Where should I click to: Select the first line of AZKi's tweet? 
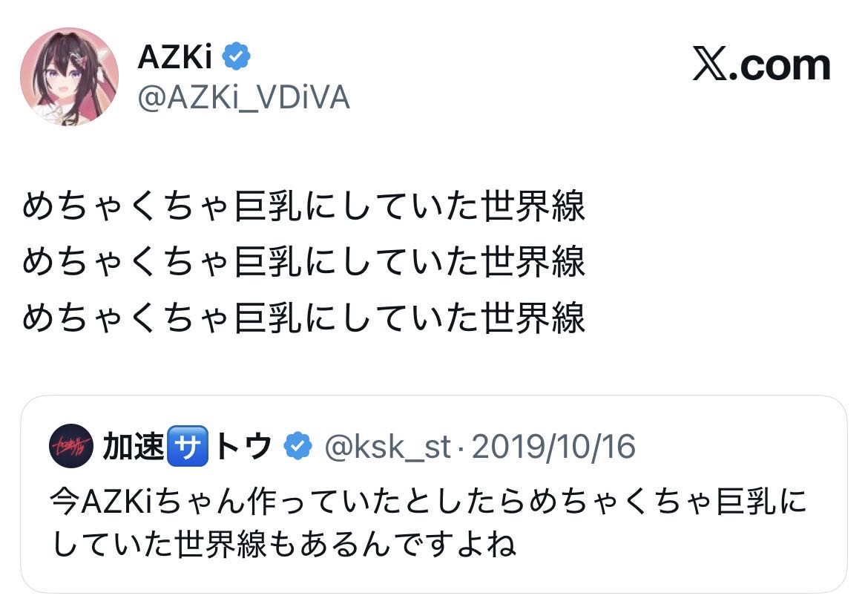pyautogui.click(x=304, y=207)
